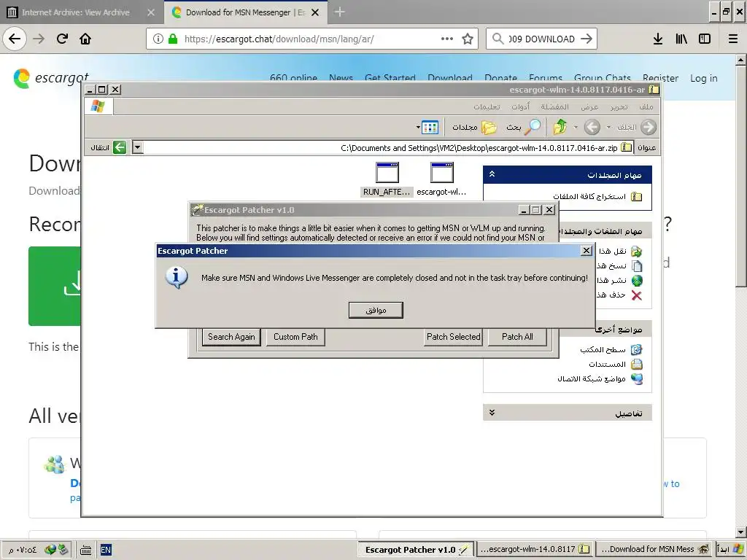Open the ابدأ Start menu button
The width and height of the screenshot is (747, 560).
pyautogui.click(x=729, y=550)
